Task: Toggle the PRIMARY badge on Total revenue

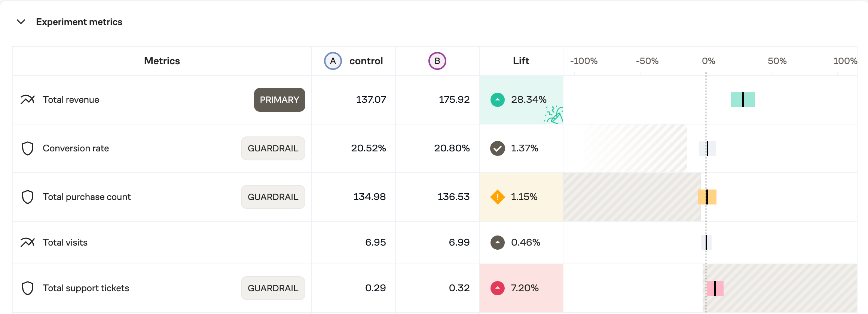Action: [279, 100]
